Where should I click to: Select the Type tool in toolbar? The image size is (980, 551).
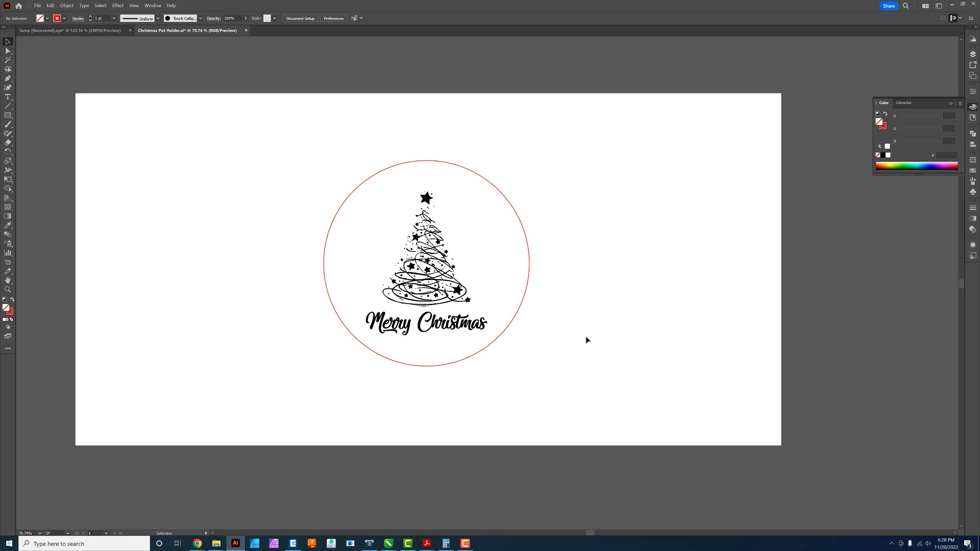click(8, 97)
